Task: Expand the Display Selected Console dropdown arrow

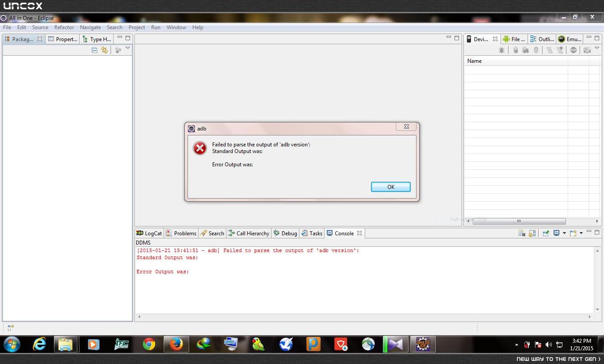Action: (564, 233)
